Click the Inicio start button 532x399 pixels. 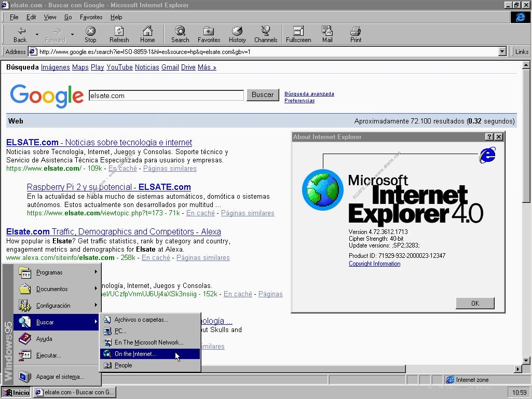16,392
